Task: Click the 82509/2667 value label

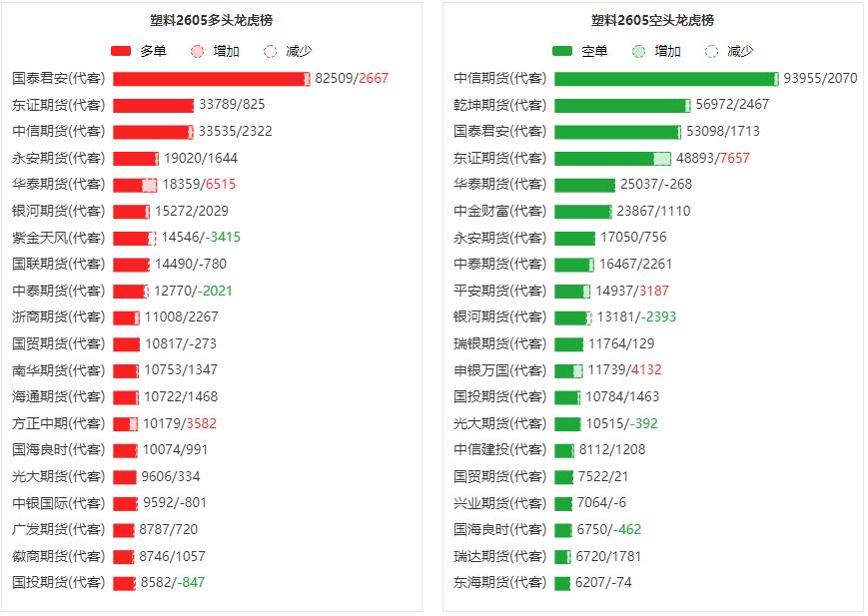Action: [352, 78]
